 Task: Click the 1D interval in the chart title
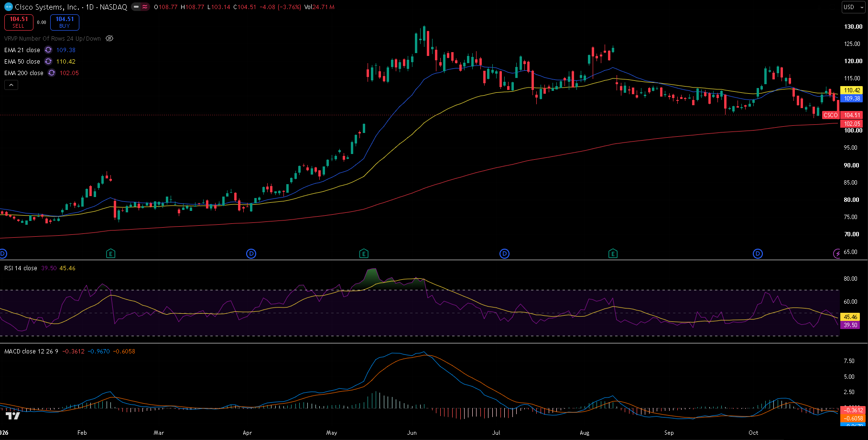[x=90, y=7]
